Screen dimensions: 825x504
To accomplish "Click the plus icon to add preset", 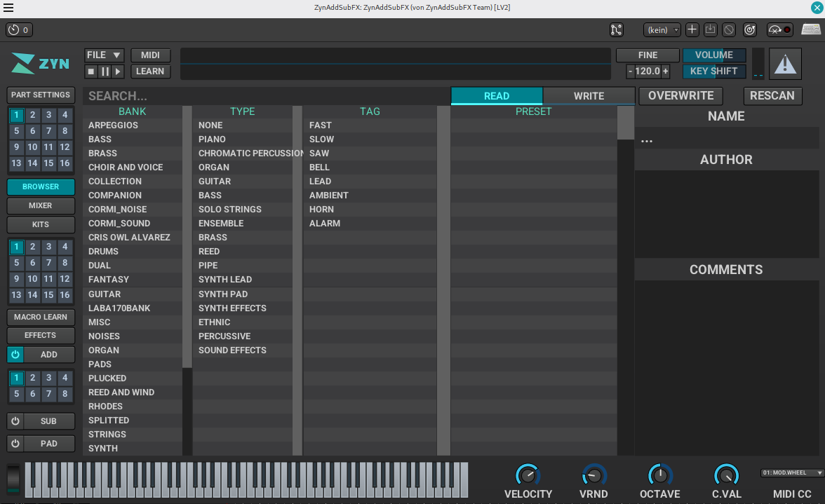I will [692, 29].
